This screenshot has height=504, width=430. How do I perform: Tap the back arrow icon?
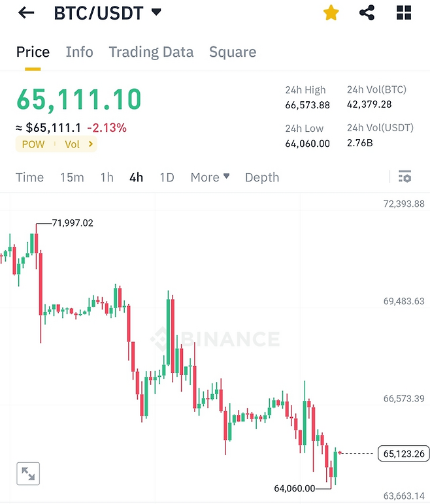pyautogui.click(x=26, y=12)
